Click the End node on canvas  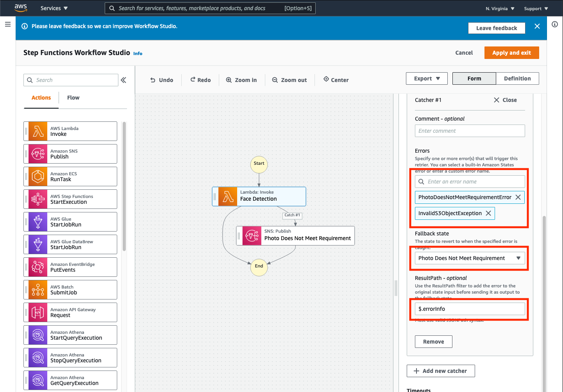[259, 267]
